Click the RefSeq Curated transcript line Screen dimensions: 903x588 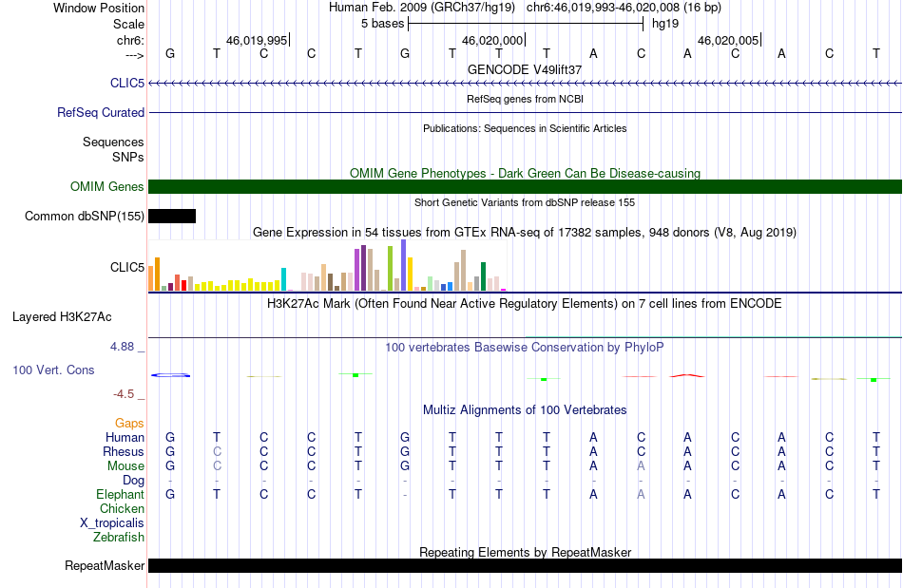[525, 112]
